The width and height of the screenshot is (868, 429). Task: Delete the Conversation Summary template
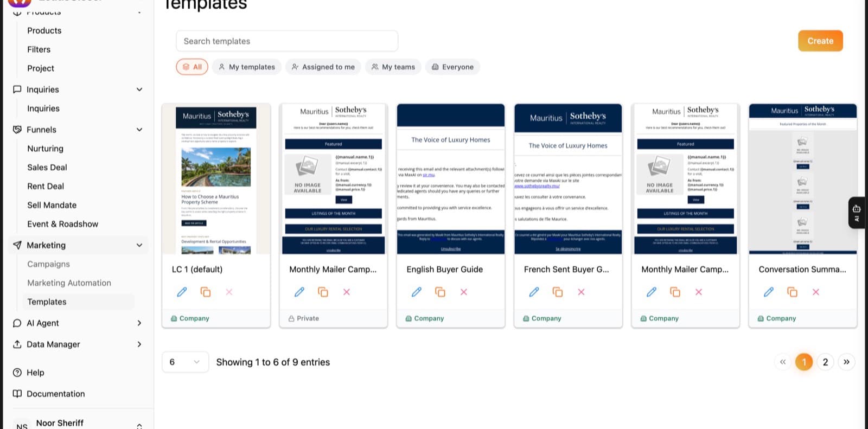816,292
